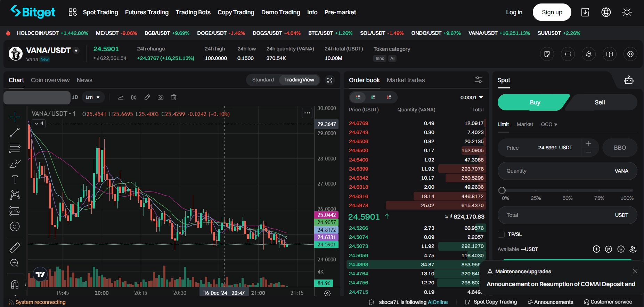Click the Log in link
Screen dimensions: 644x307
(514, 12)
